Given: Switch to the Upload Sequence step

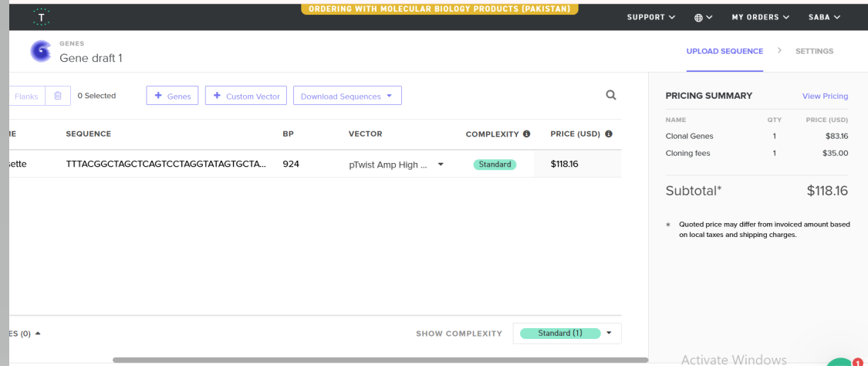Looking at the screenshot, I should 724,51.
